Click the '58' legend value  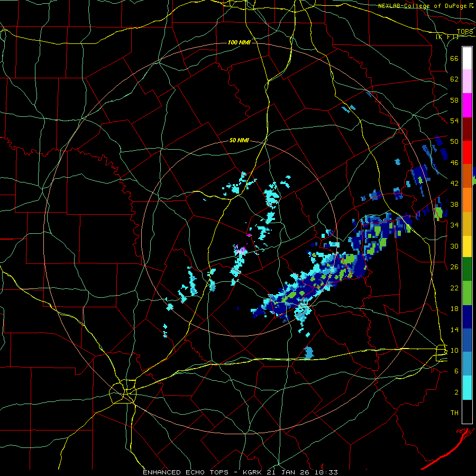click(x=454, y=100)
